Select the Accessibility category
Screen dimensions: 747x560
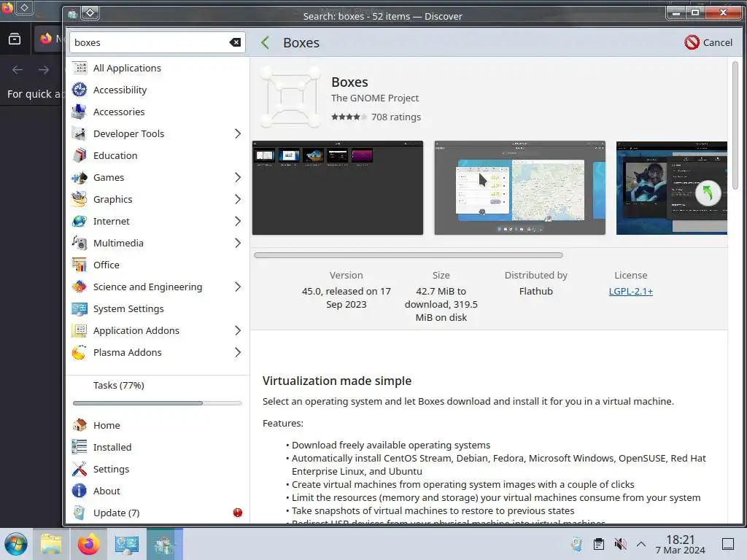[x=158, y=90]
